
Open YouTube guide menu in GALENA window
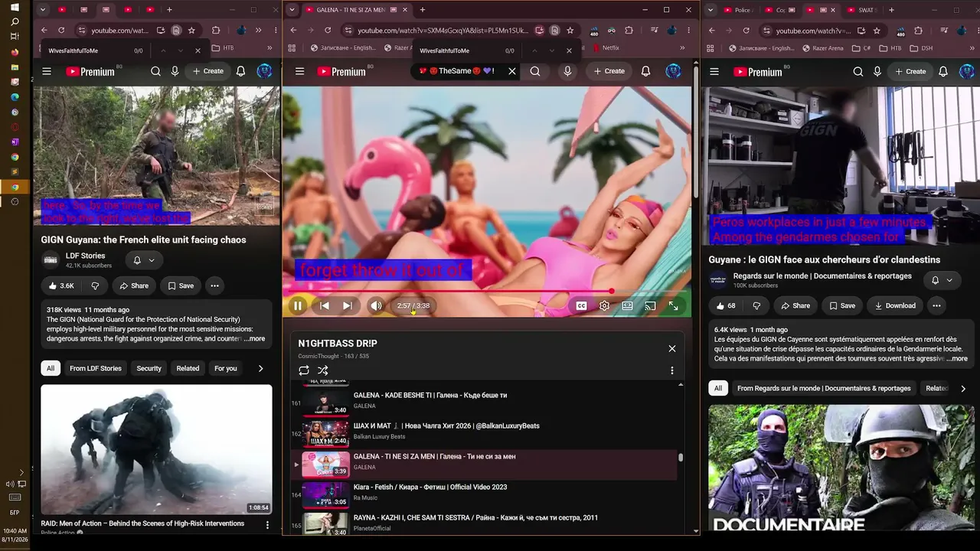pyautogui.click(x=300, y=71)
